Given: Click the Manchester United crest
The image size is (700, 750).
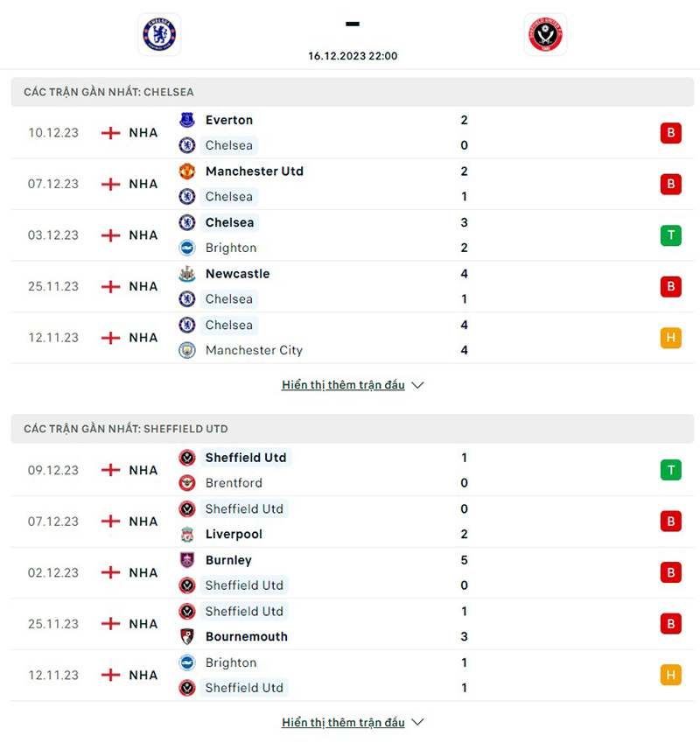Looking at the screenshot, I should [x=189, y=172].
